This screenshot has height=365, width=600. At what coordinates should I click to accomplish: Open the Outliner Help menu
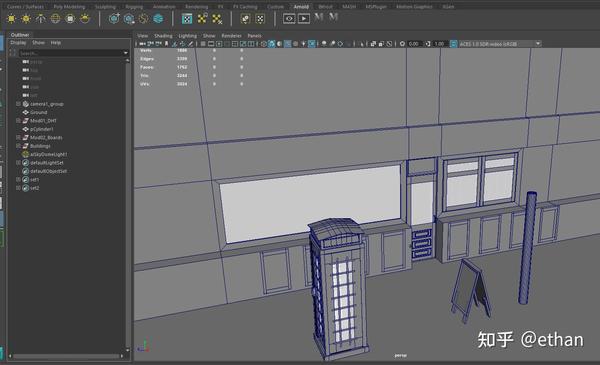click(56, 43)
